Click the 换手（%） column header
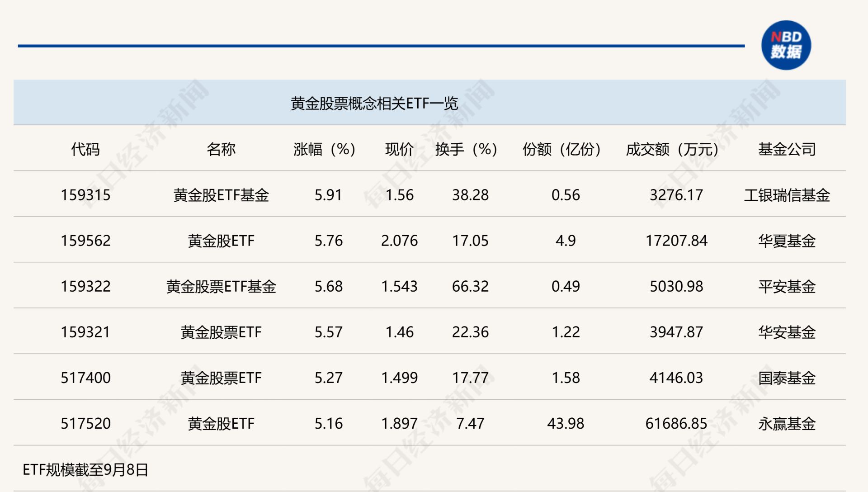The width and height of the screenshot is (868, 492). point(466,149)
